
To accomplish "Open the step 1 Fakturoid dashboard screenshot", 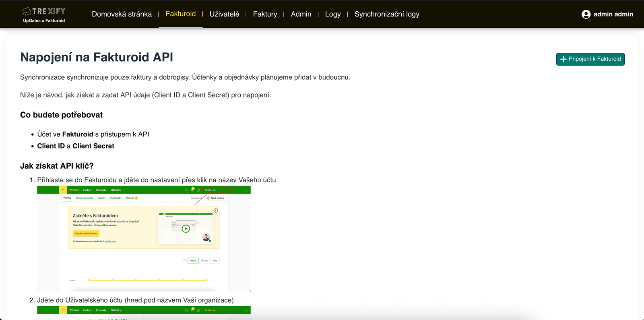I will [144, 238].
